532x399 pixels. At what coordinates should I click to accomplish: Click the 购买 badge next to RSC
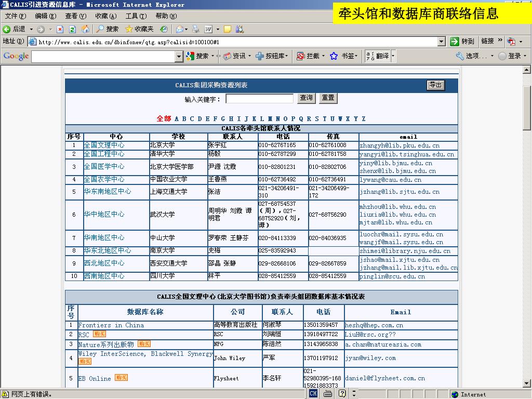pyautogui.click(x=99, y=334)
